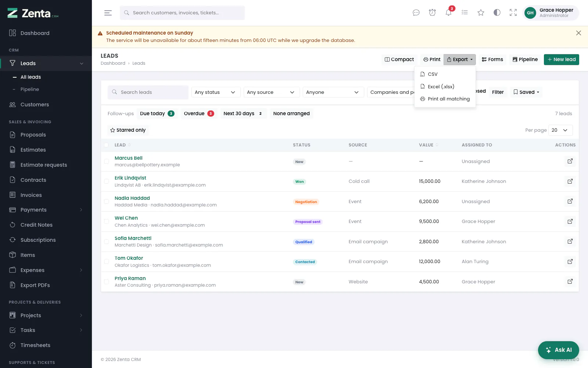Image resolution: width=588 pixels, height=368 pixels.
Task: Open the Pipeline view button in header
Action: (x=525, y=60)
